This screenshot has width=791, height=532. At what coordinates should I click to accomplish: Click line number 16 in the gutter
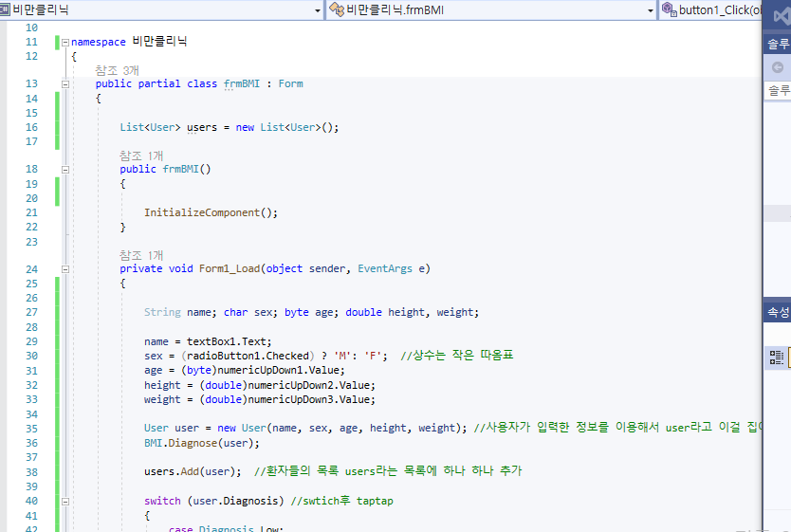click(32, 128)
